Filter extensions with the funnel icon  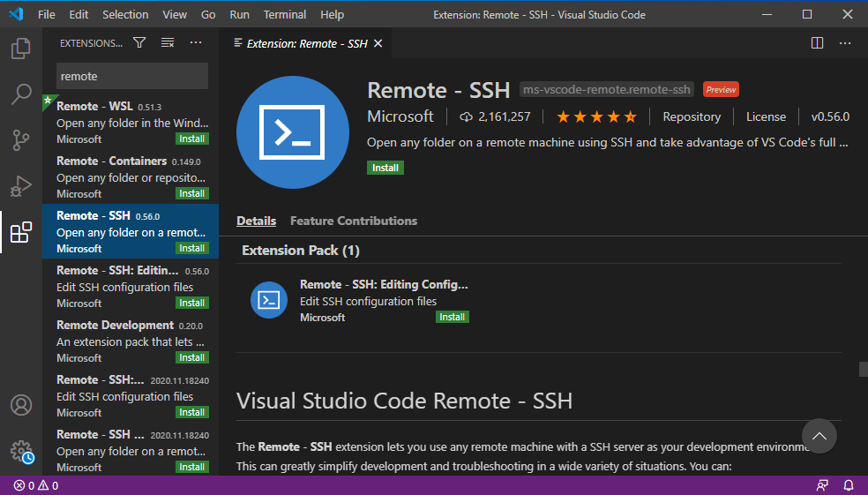(139, 42)
